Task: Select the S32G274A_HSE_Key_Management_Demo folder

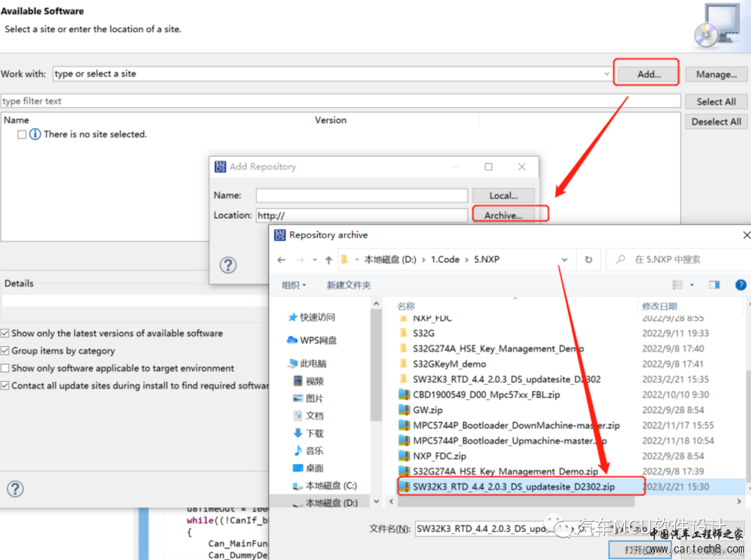Action: pyautogui.click(x=498, y=349)
